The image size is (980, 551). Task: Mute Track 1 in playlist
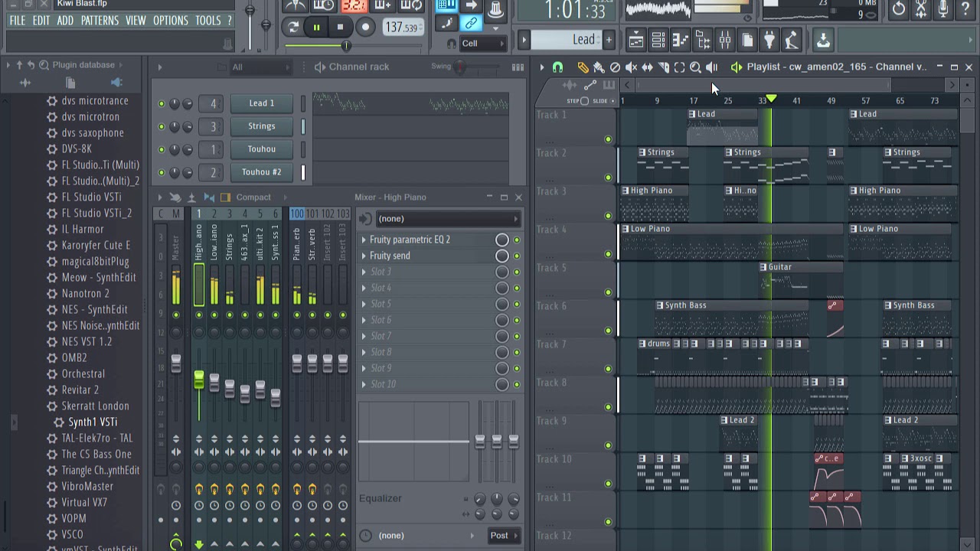coord(608,139)
